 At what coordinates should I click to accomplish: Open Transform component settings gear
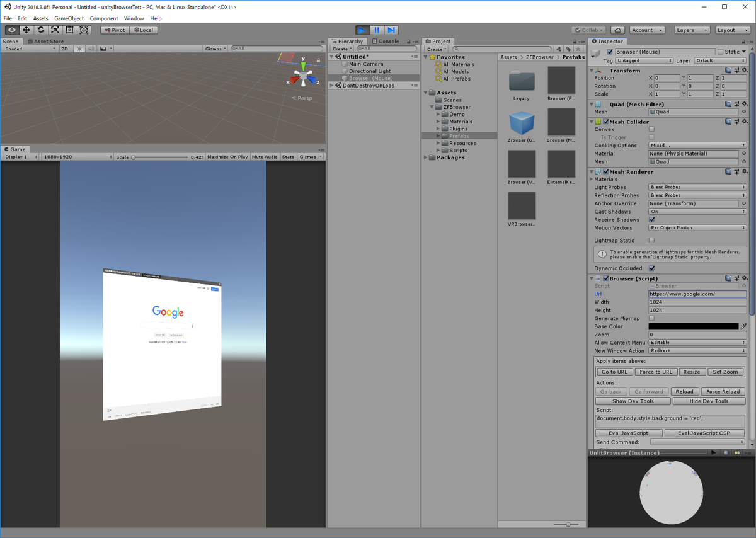(744, 71)
